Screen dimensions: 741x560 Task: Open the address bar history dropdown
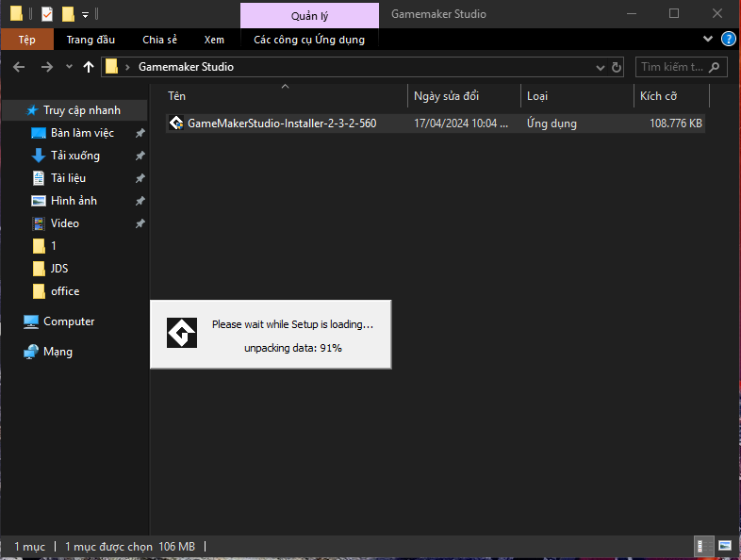[601, 68]
